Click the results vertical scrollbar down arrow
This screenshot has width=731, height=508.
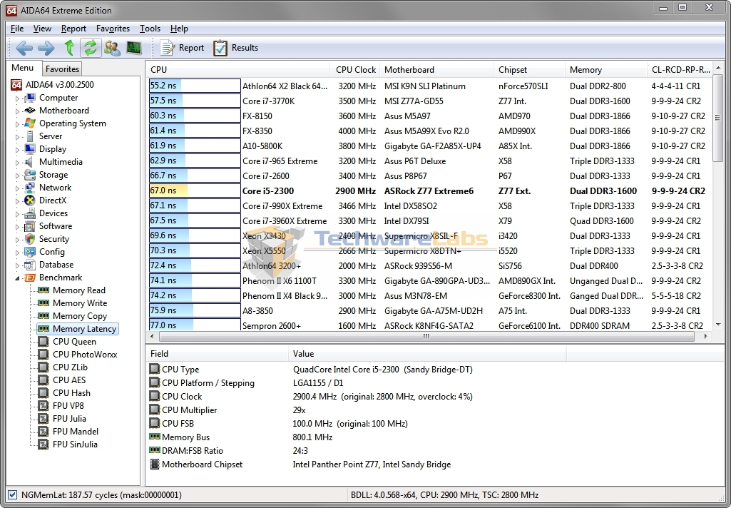click(718, 324)
